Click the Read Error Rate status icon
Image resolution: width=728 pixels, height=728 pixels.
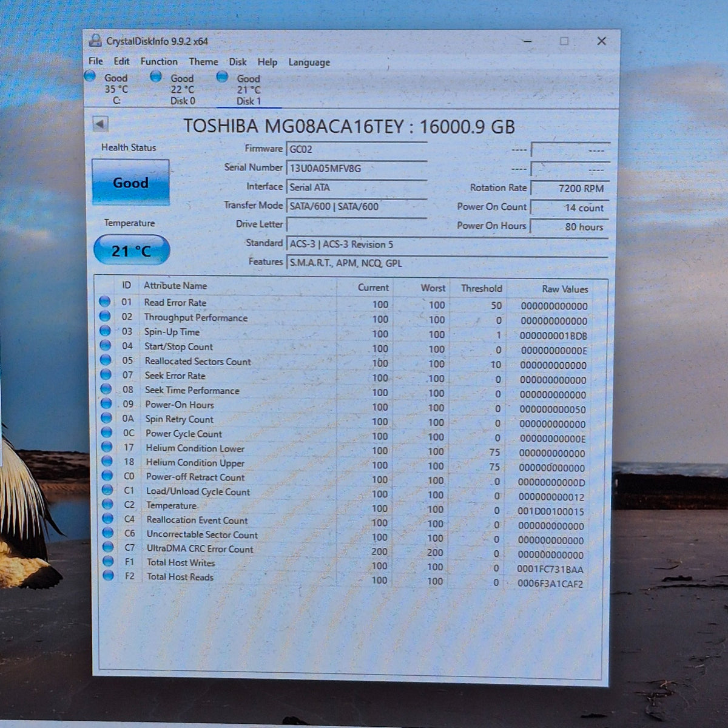pyautogui.click(x=105, y=302)
